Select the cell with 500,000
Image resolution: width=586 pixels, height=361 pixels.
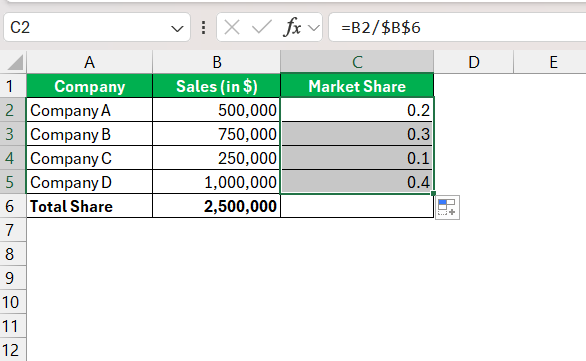[x=217, y=110]
